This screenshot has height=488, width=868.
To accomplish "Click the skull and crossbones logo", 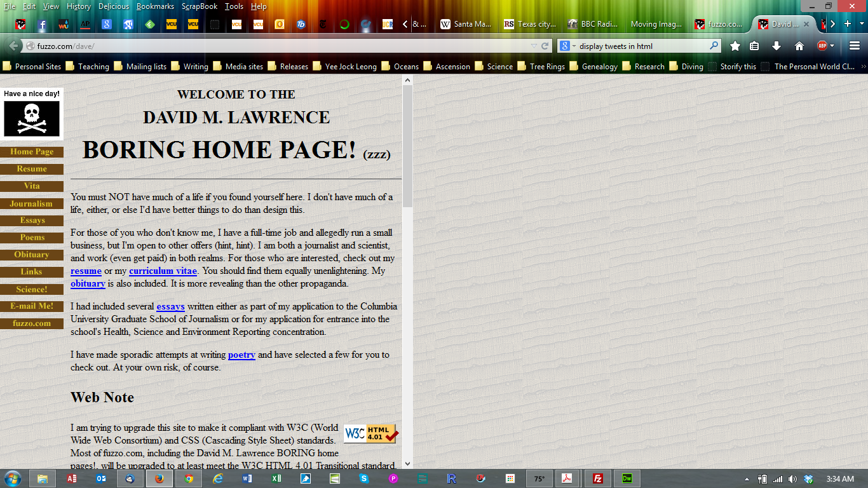I will coord(32,118).
